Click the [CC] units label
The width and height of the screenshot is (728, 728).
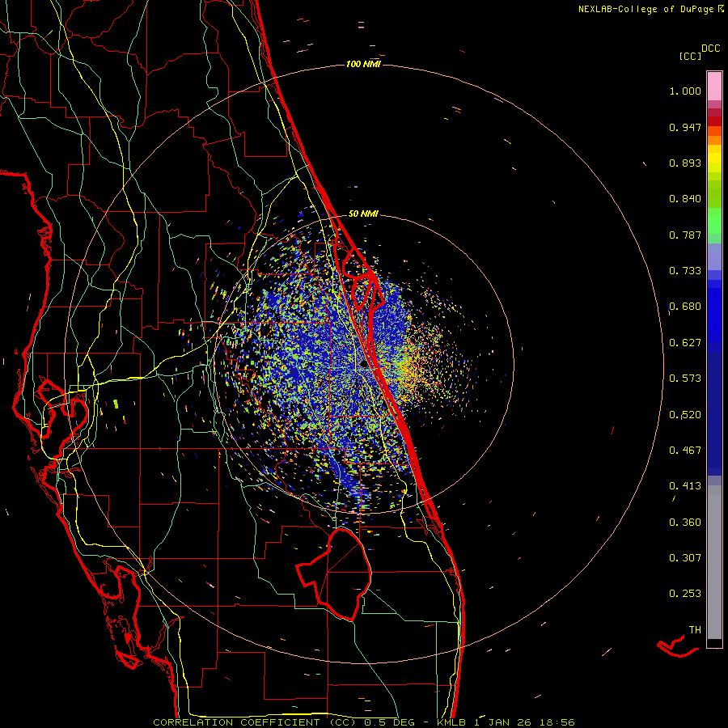tap(690, 57)
